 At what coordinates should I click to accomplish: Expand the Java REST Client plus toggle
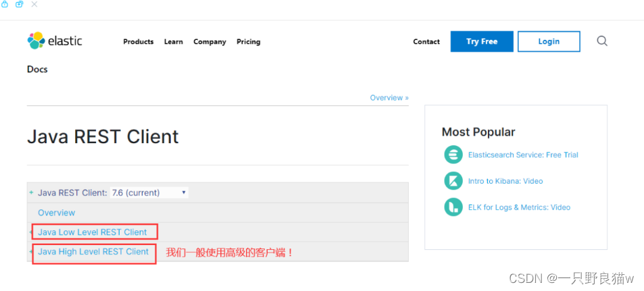31,192
